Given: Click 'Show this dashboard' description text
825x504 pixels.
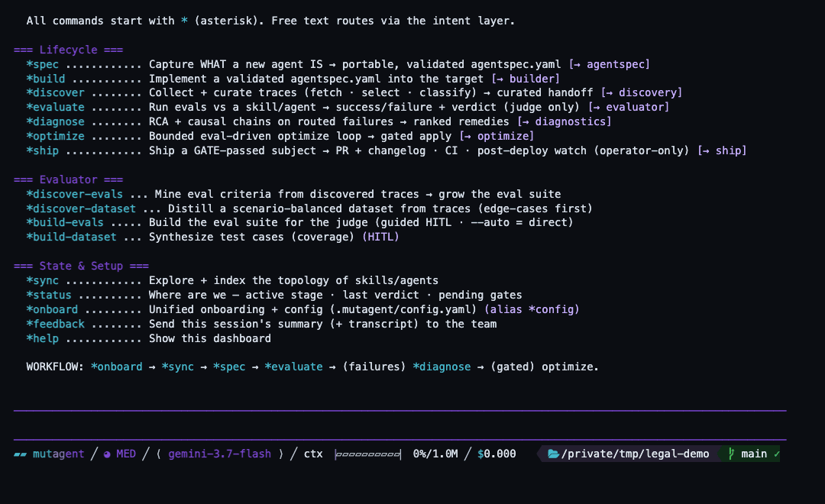Looking at the screenshot, I should [x=210, y=338].
